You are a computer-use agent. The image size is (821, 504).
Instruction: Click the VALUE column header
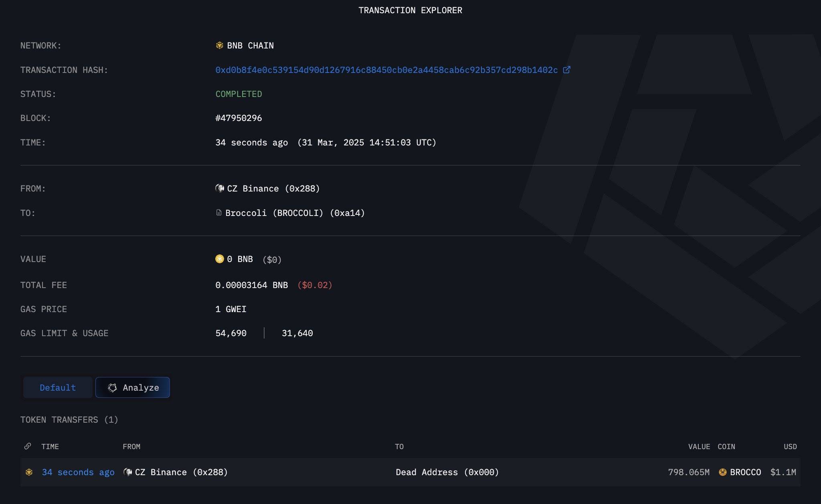click(699, 446)
